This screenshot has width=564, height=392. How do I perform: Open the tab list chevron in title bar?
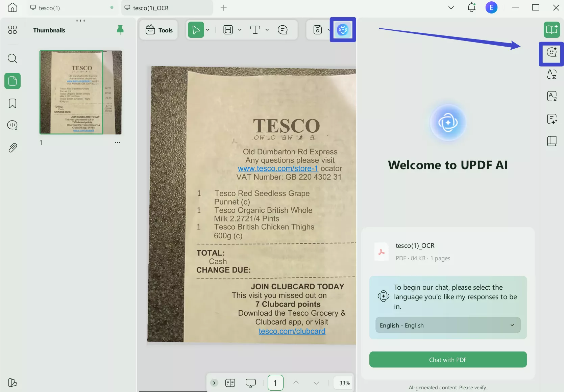click(451, 8)
